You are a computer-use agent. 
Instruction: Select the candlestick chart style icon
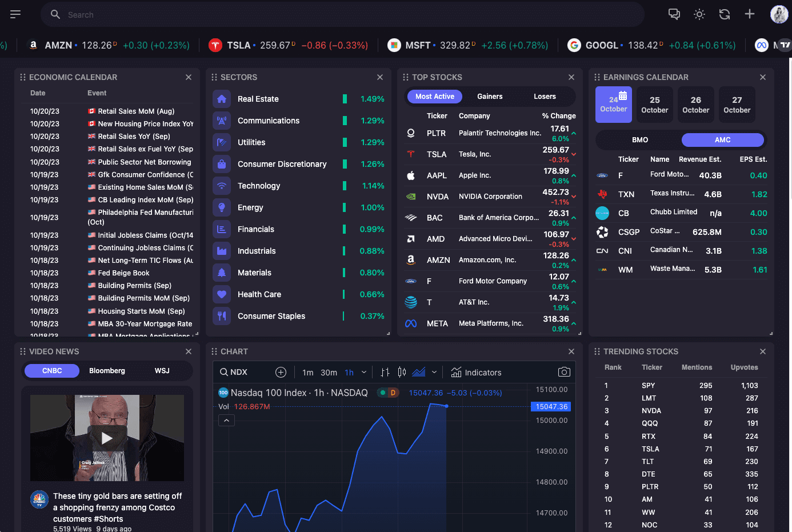pos(402,373)
